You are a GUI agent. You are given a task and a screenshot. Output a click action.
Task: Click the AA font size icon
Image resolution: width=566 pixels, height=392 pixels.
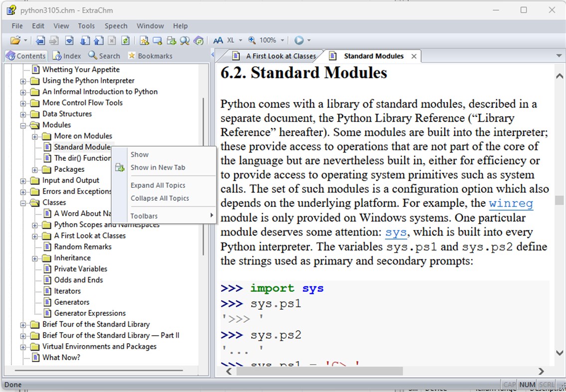218,40
